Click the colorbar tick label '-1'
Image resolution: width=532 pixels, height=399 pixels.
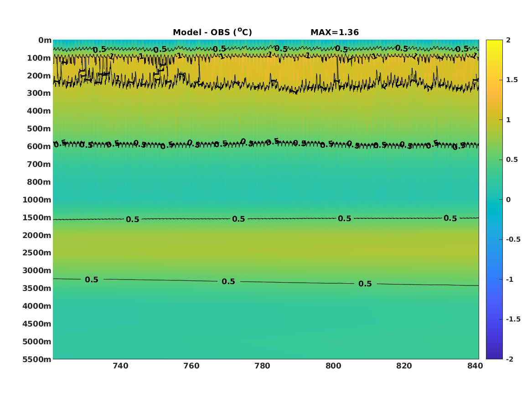510,279
